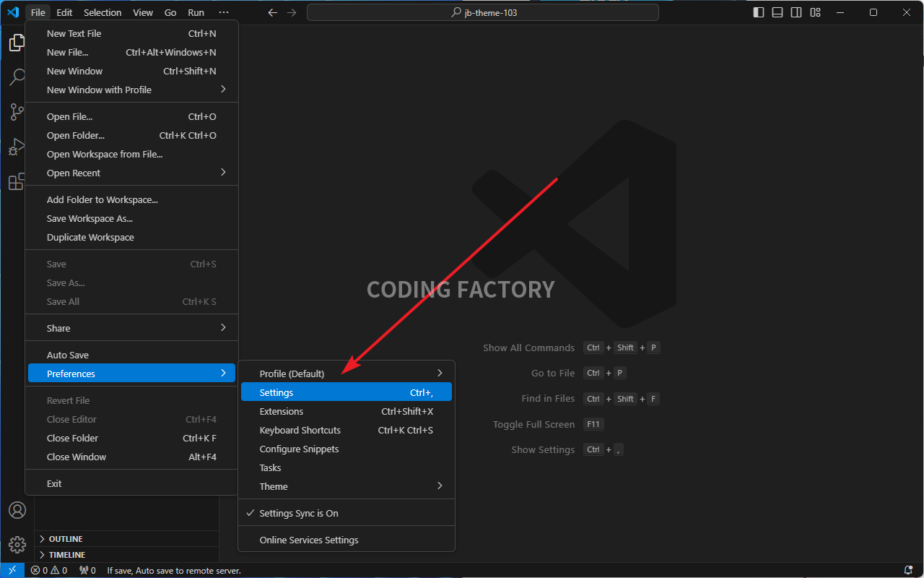The image size is (924, 578).
Task: Click the Manage gear icon
Action: tap(17, 545)
